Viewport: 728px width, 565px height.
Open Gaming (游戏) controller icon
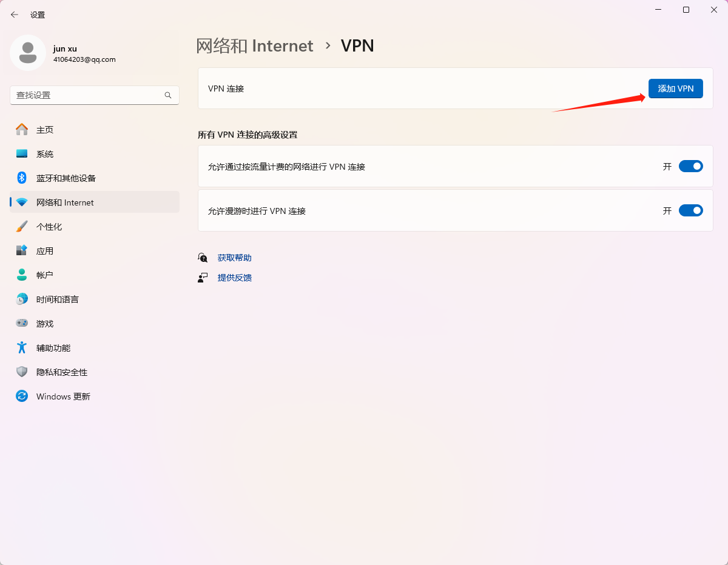pyautogui.click(x=22, y=324)
